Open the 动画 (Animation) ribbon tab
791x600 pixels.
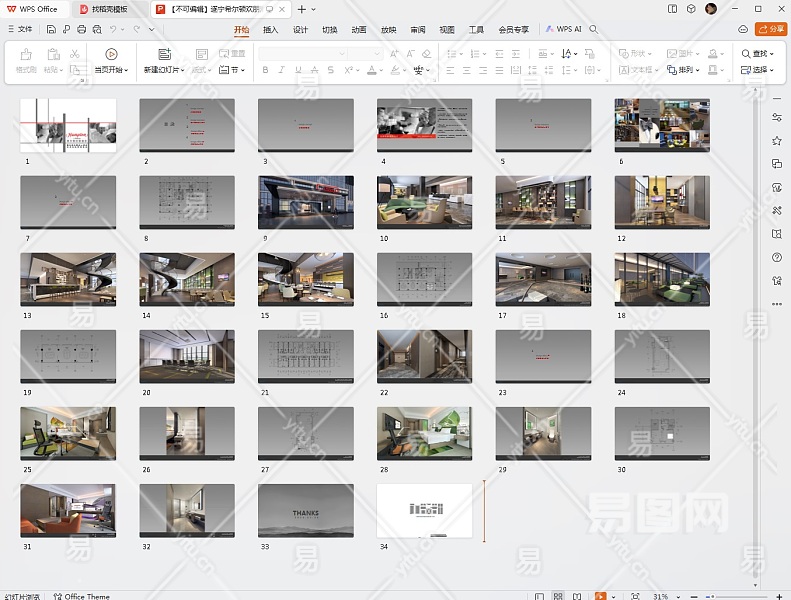358,30
